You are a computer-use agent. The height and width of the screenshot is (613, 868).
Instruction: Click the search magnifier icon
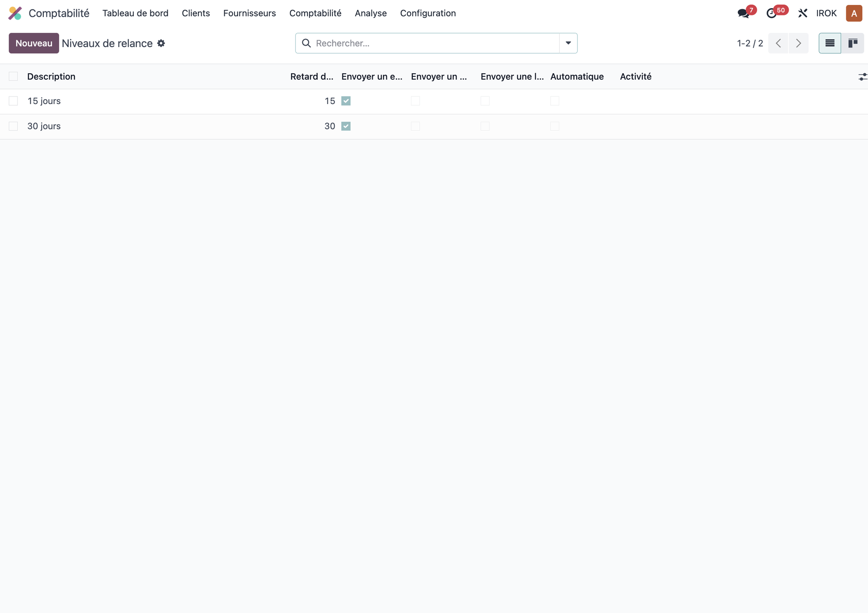click(x=306, y=43)
